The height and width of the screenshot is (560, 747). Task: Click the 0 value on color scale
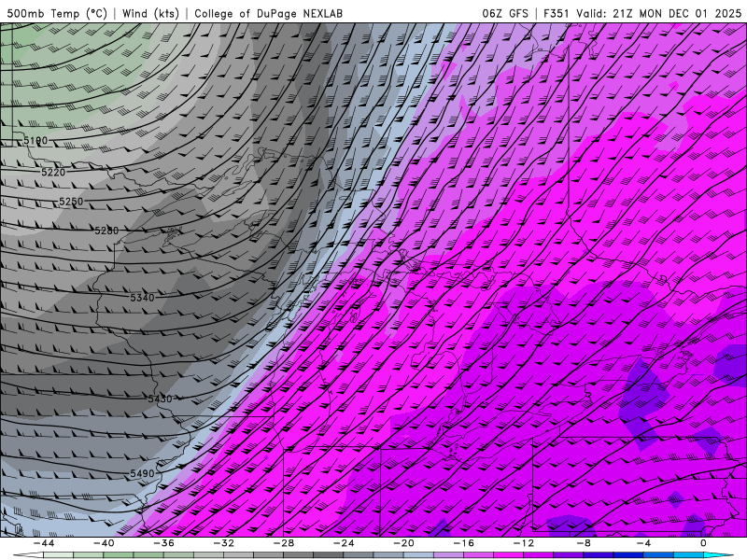tap(703, 543)
